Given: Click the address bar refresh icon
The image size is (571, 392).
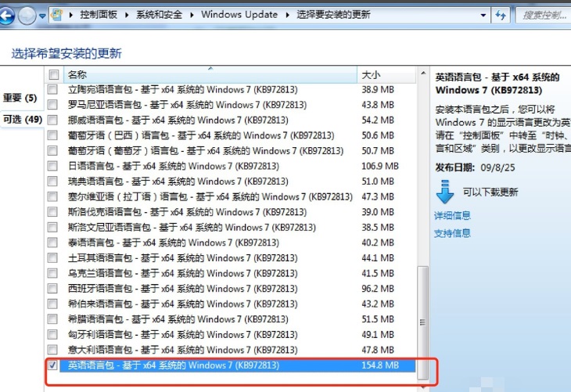Looking at the screenshot, I should [x=500, y=15].
